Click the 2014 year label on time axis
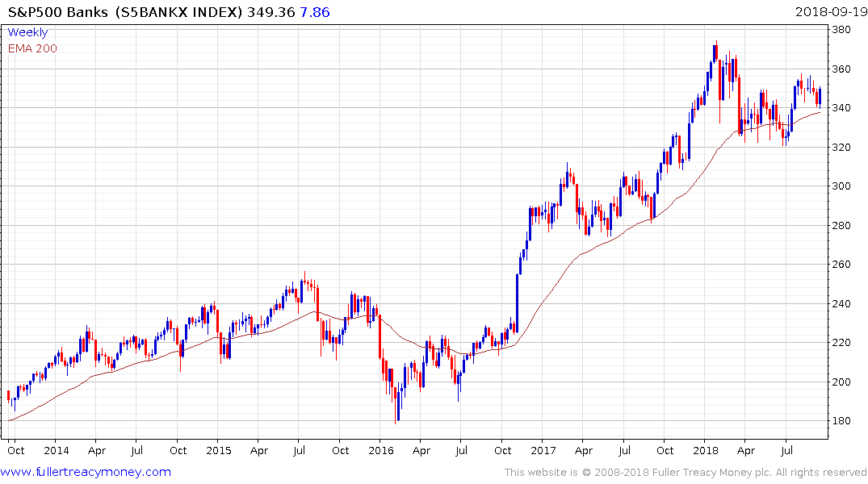This screenshot has height=484, width=868. click(x=57, y=451)
